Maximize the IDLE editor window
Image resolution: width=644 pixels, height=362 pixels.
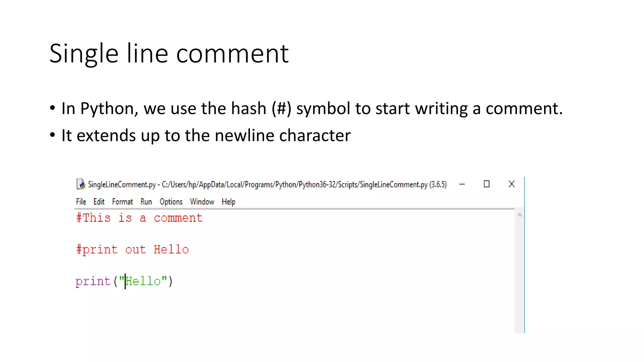[x=486, y=184]
